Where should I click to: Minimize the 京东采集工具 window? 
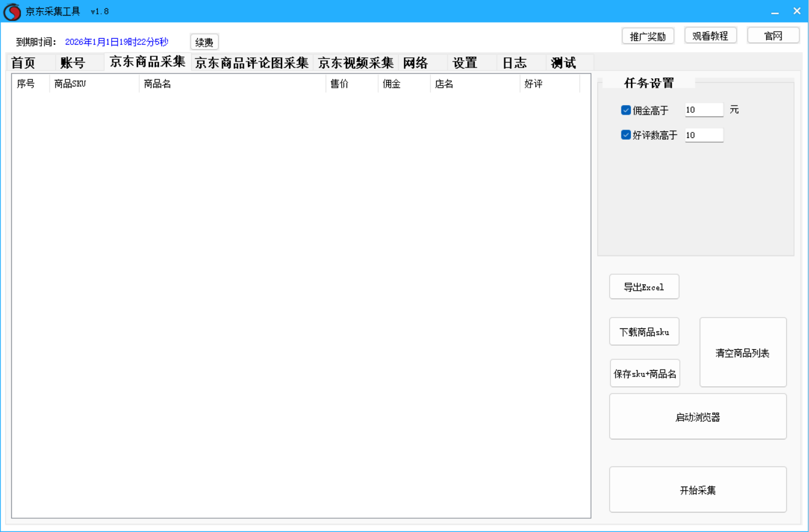[x=775, y=11]
